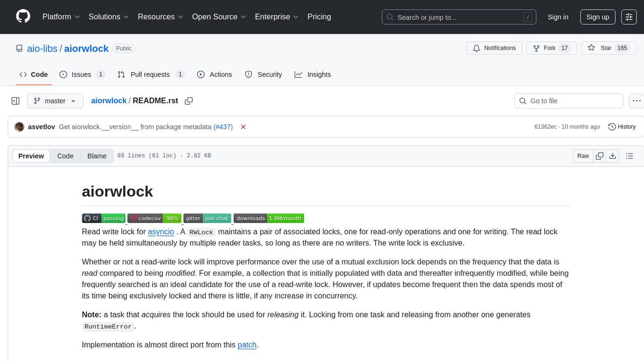Click the Star count 165
Image resolution: width=644 pixels, height=362 pixels.
622,48
